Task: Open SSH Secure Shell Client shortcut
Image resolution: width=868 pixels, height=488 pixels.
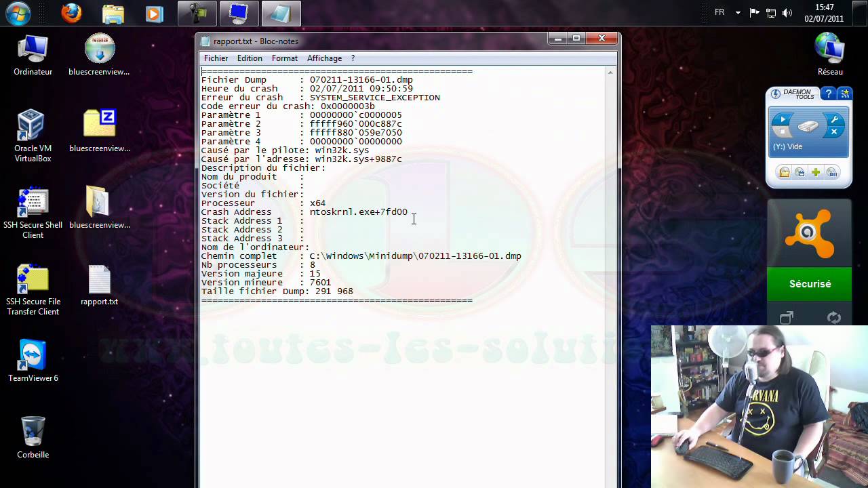Action: tap(33, 212)
